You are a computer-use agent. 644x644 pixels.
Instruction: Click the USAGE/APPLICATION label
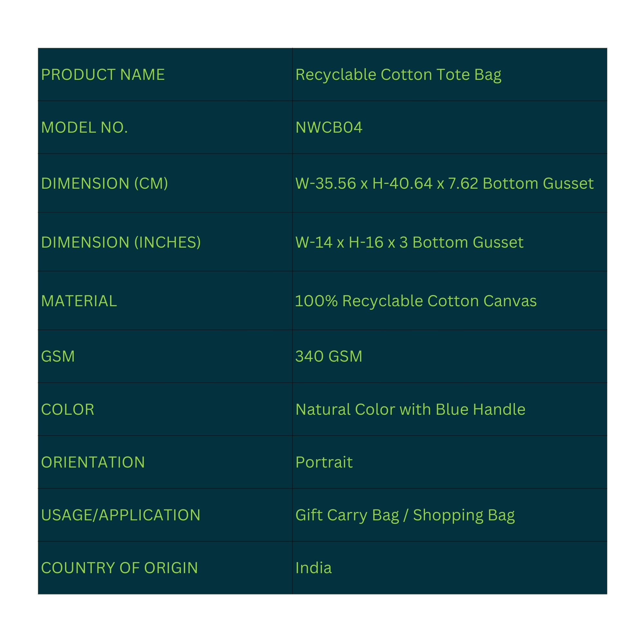(x=121, y=515)
